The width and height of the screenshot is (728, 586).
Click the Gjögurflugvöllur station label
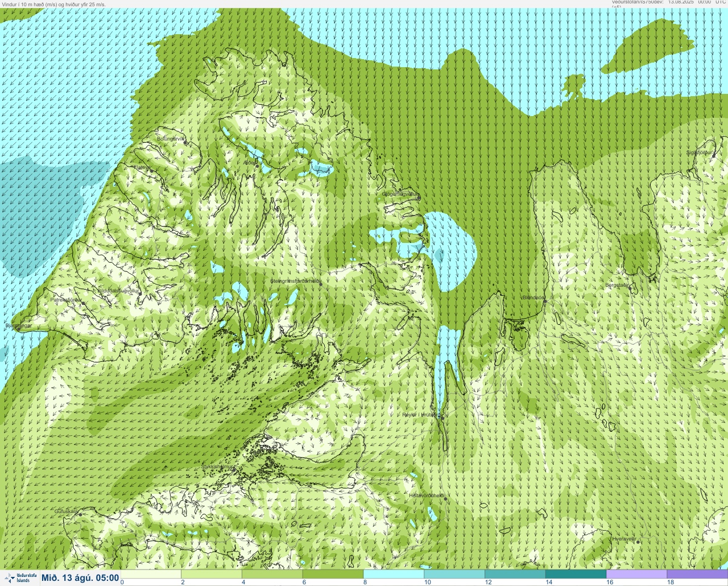[x=400, y=195]
